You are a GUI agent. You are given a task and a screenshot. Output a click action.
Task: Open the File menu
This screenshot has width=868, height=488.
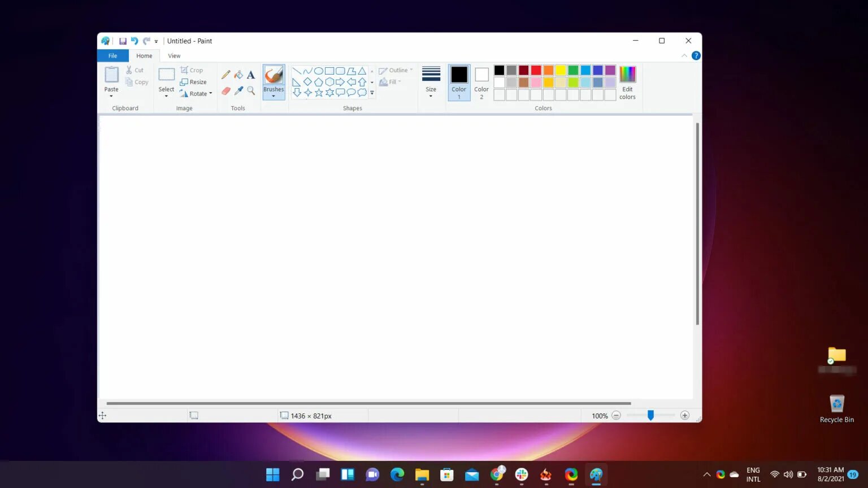[113, 56]
